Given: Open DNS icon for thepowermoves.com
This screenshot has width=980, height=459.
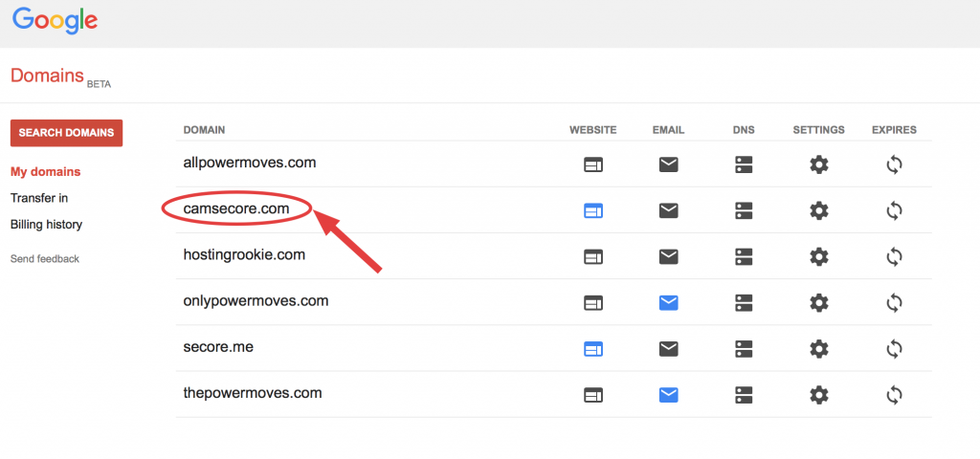Looking at the screenshot, I should pyautogui.click(x=744, y=395).
